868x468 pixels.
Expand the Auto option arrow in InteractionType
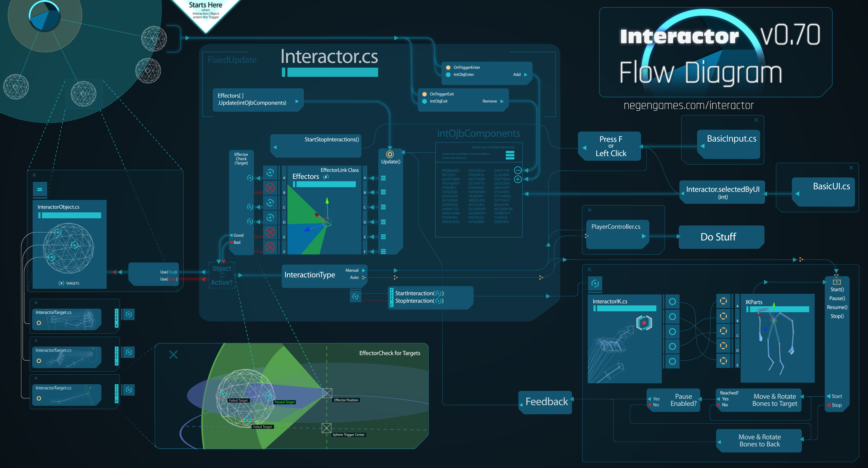point(363,277)
